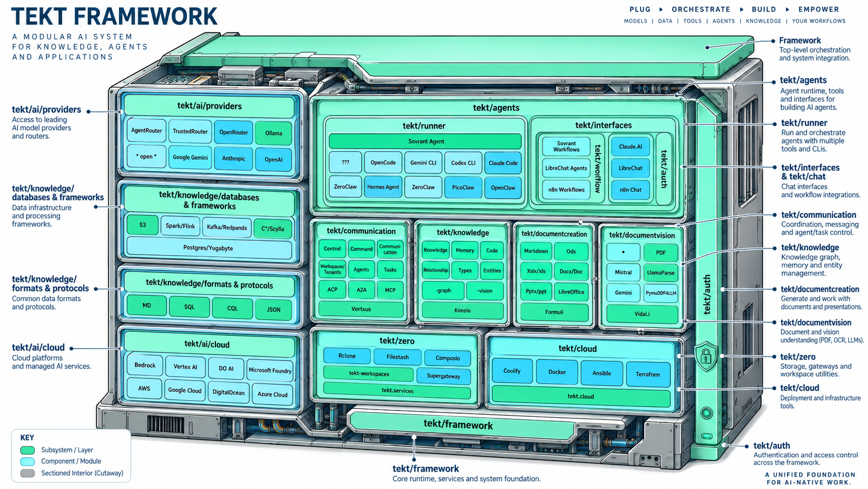This screenshot has width=868, height=489.
Task: Select the Mistral box in tekt/documentvision
Action: (x=623, y=272)
